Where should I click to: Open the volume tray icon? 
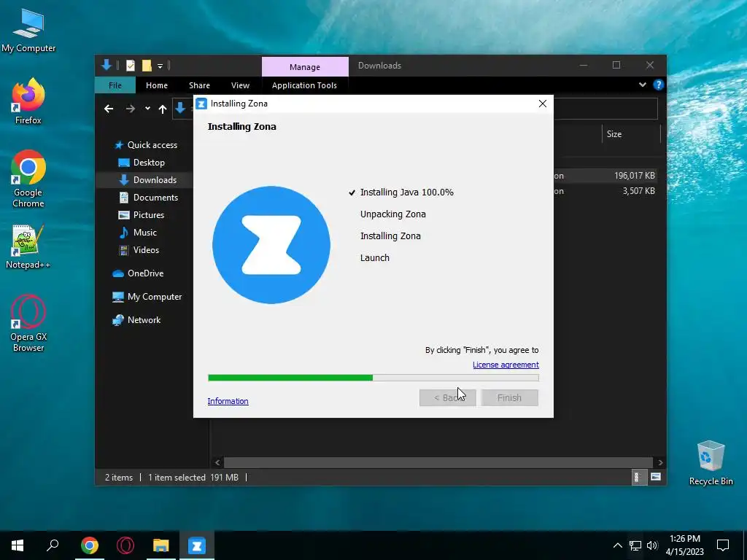(652, 545)
